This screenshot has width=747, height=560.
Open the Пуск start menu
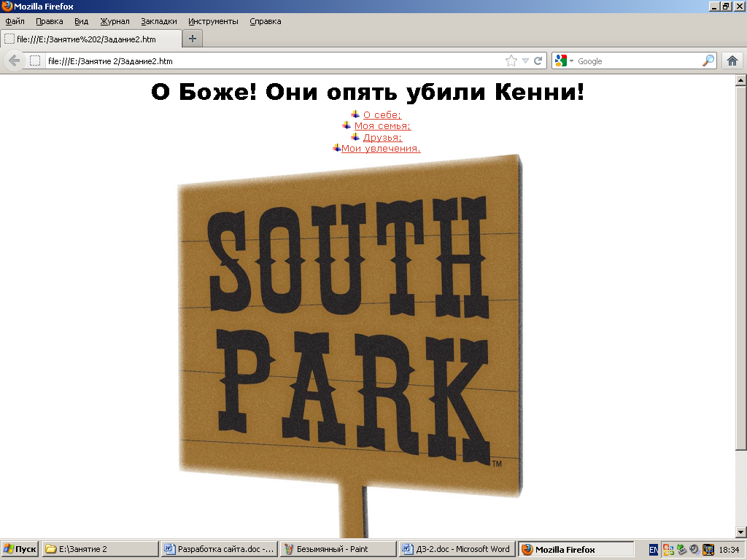tap(20, 549)
